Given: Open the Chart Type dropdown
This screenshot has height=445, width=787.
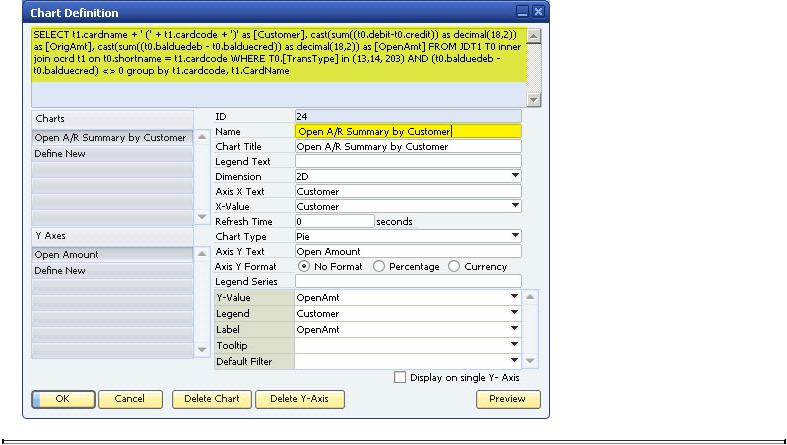Looking at the screenshot, I should [515, 236].
